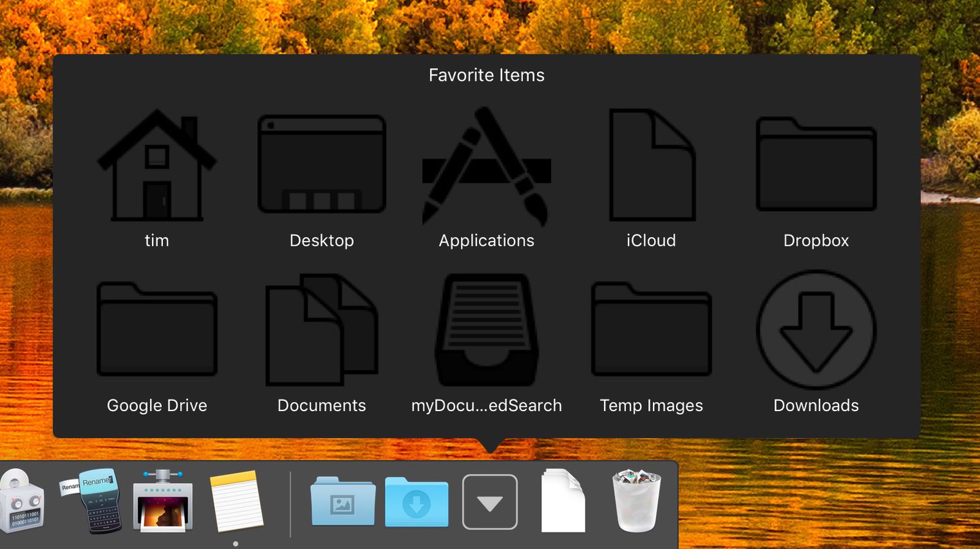Click the Favorite Items popup title
The height and width of the screenshot is (549, 980).
click(x=486, y=75)
